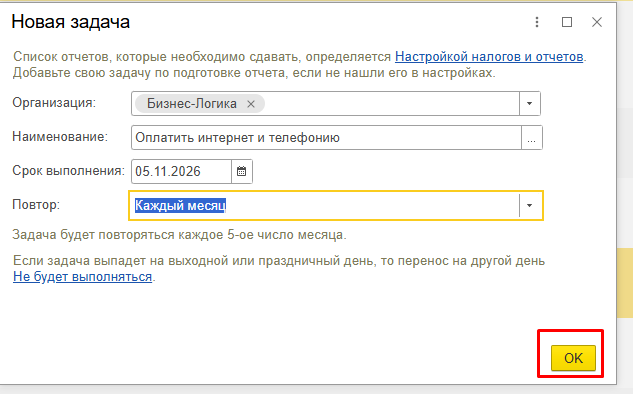The image size is (633, 394).
Task: Remove the Бизнес-Логика organization tag
Action: (x=251, y=104)
